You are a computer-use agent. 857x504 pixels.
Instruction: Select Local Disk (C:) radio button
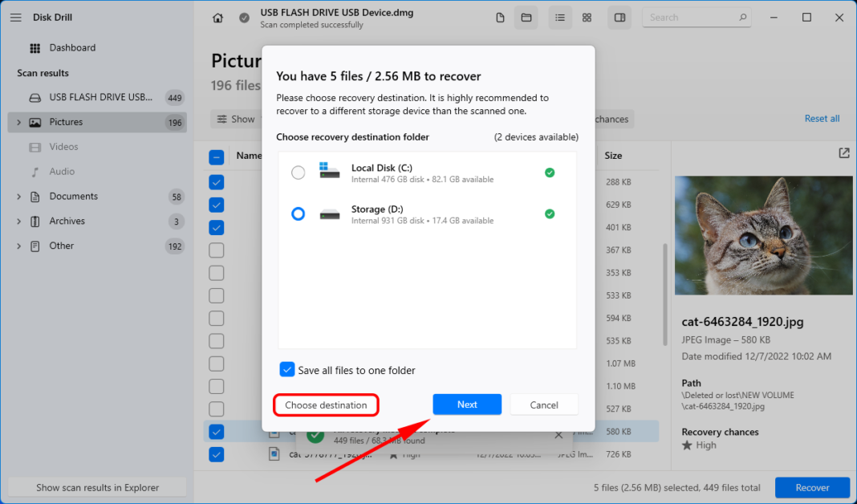point(299,173)
